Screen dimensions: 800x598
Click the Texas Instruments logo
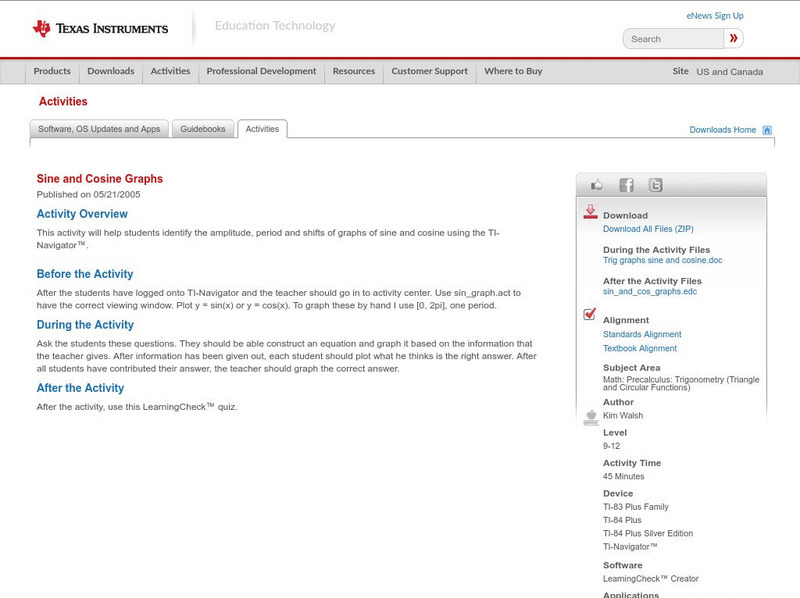coord(101,29)
